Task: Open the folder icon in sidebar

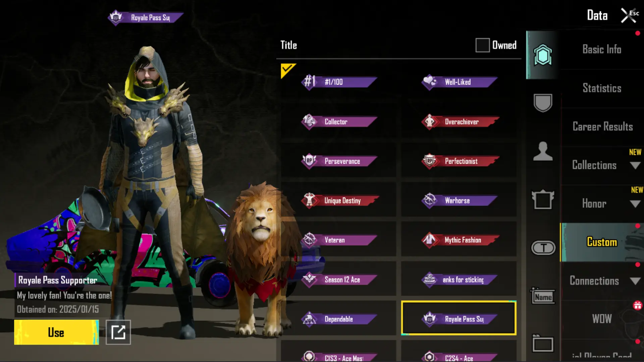Action: (x=543, y=343)
